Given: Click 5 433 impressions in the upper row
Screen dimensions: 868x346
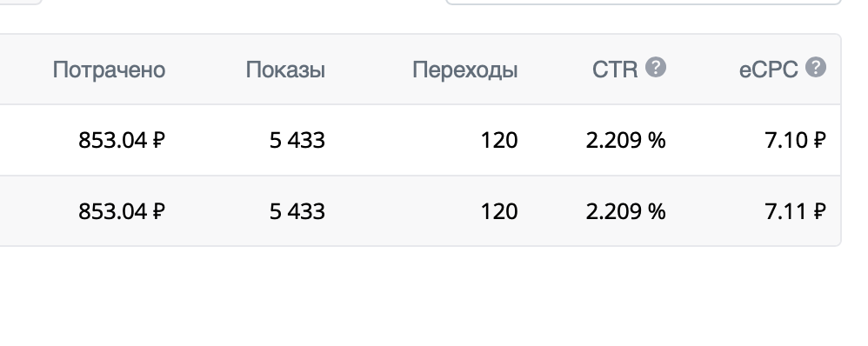Looking at the screenshot, I should tap(297, 141).
